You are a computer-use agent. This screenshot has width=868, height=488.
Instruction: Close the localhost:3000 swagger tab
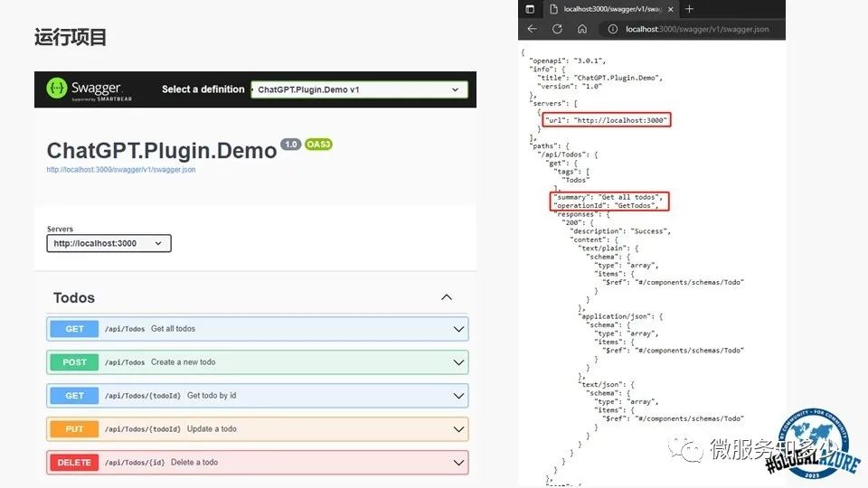click(670, 9)
